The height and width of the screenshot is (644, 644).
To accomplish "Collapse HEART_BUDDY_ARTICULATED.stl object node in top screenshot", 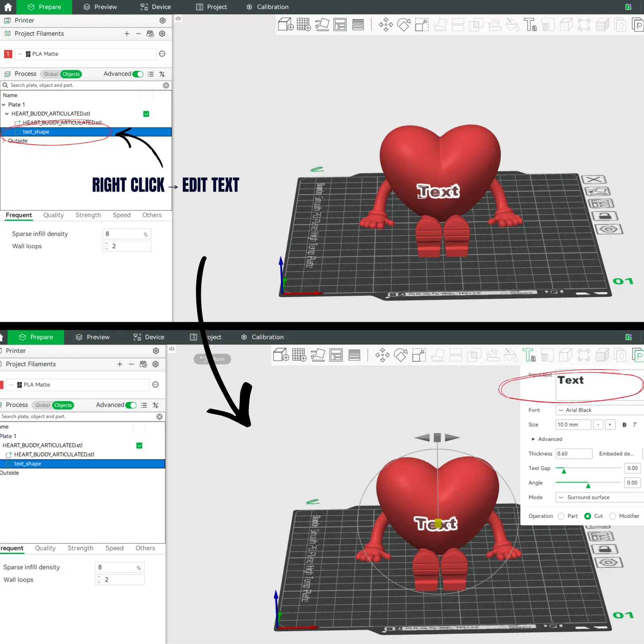I will tap(7, 114).
